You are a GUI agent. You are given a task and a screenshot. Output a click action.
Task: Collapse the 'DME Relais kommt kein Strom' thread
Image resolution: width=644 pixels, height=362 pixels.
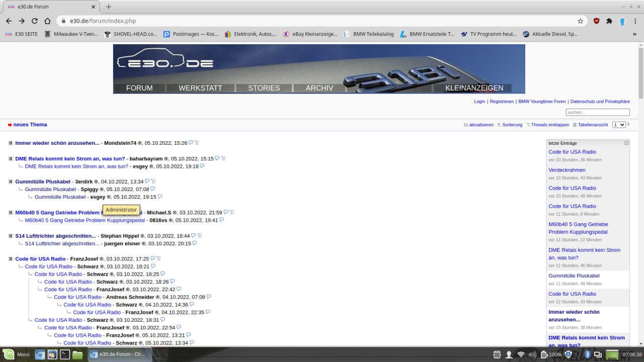(11, 159)
